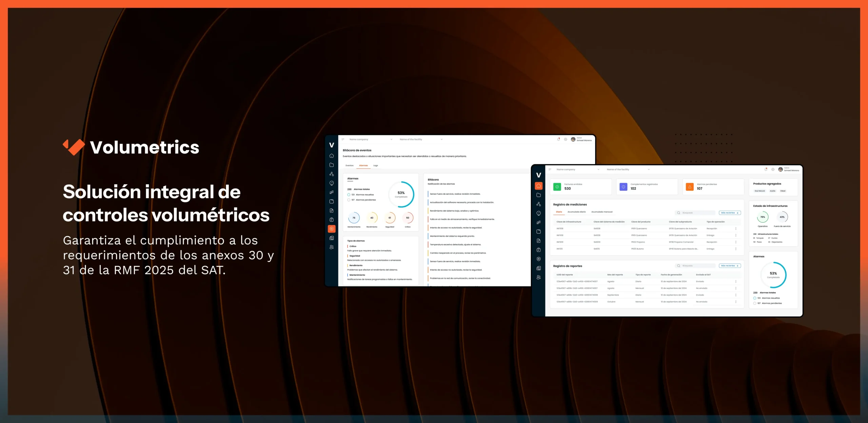Click the settings gear in the Bitácora window header
Image resolution: width=868 pixels, height=423 pixels.
click(566, 139)
